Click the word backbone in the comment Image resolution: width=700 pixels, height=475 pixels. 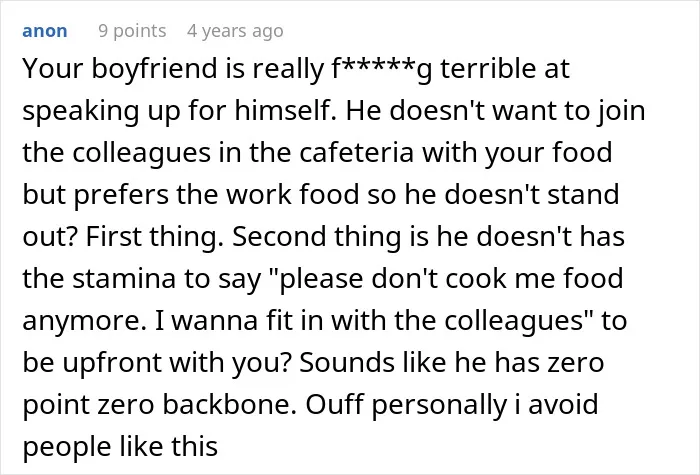pos(229,404)
